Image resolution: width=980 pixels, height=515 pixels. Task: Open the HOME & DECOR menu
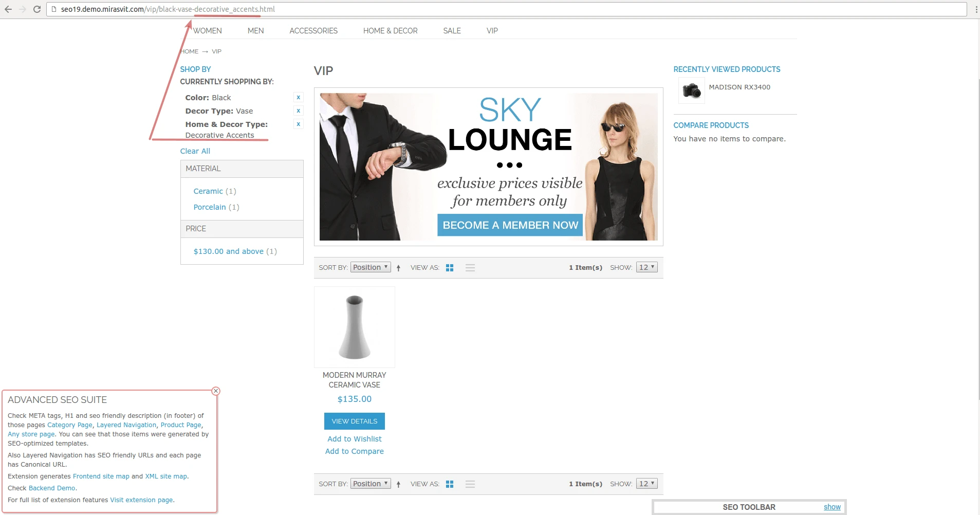(390, 31)
